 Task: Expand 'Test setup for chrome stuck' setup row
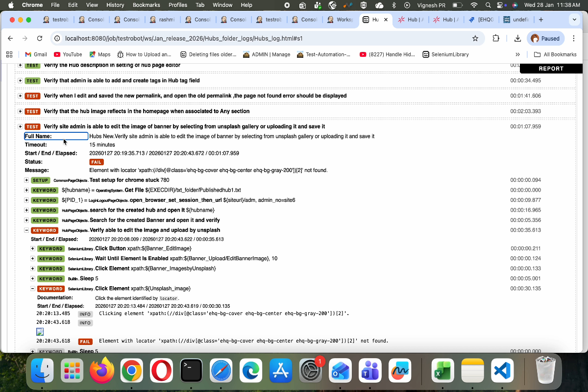click(27, 180)
